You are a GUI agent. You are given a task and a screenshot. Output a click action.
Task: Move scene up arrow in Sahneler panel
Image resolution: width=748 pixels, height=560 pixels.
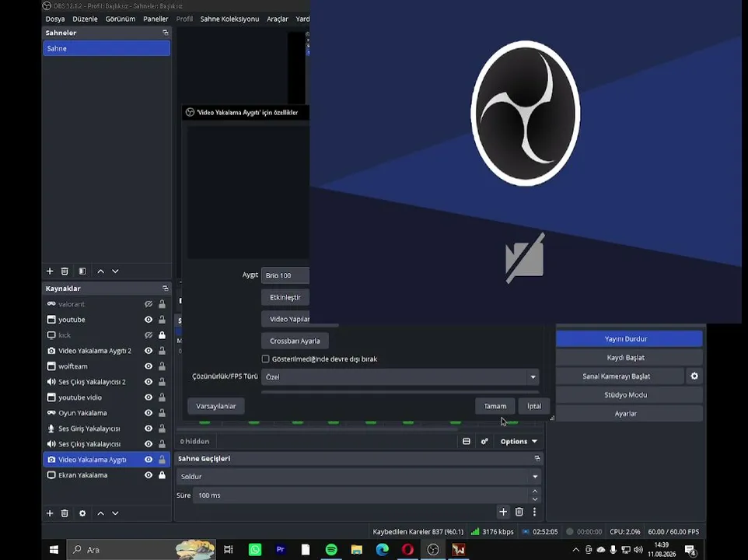pos(100,271)
